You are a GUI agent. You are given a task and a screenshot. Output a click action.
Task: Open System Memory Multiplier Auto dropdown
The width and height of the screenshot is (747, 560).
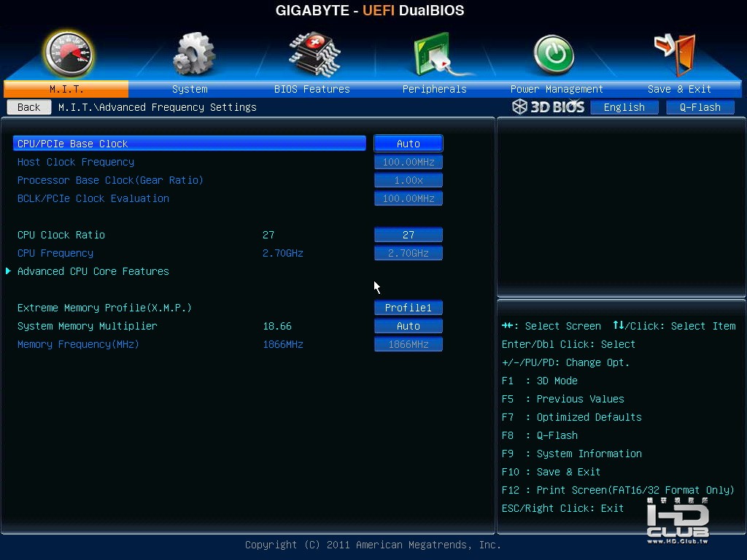[409, 326]
